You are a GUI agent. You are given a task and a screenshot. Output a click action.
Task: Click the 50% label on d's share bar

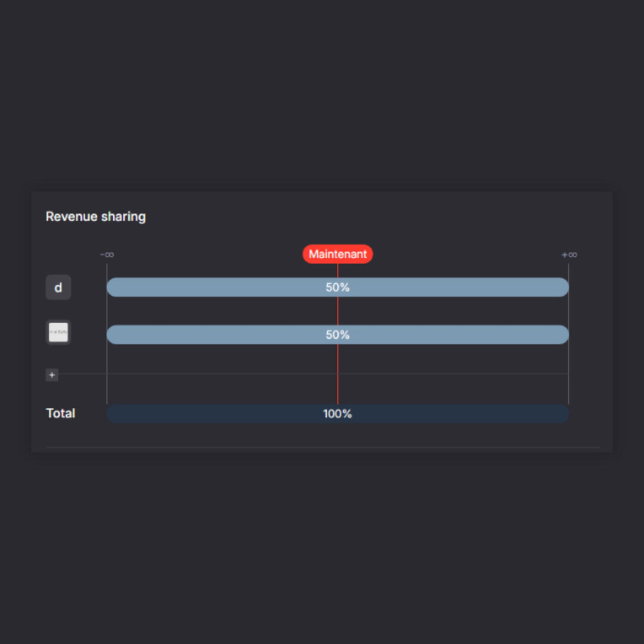pyautogui.click(x=338, y=287)
